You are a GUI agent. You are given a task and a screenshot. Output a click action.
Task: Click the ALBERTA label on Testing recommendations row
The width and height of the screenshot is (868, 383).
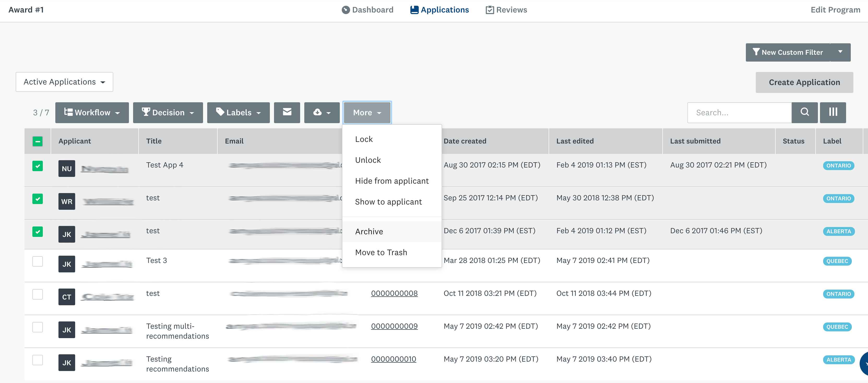pos(839,360)
